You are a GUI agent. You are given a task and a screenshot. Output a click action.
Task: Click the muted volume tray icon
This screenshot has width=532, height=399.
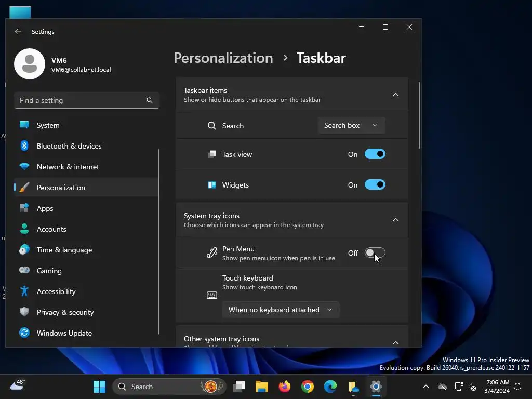472,387
